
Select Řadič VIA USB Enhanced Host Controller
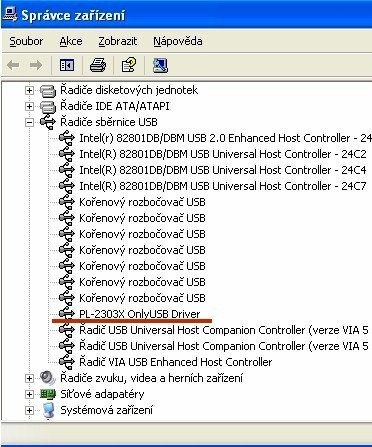pos(176,362)
